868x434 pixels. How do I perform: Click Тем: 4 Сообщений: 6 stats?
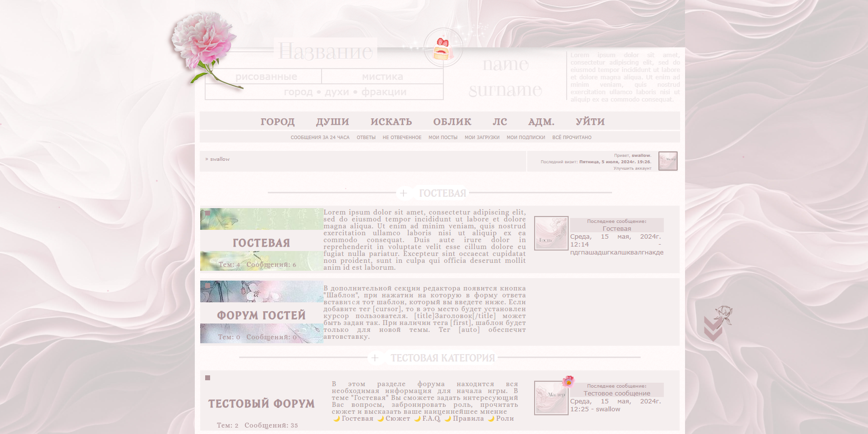(x=257, y=265)
